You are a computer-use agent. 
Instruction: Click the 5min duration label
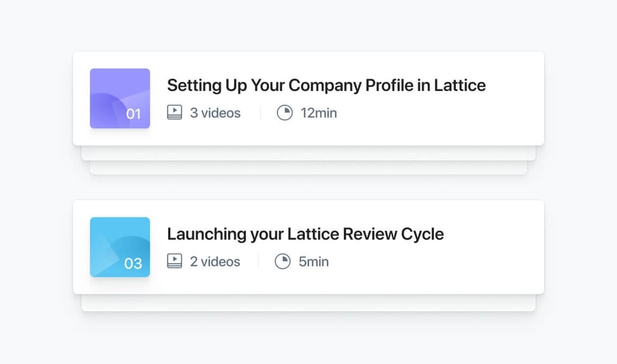click(x=314, y=261)
